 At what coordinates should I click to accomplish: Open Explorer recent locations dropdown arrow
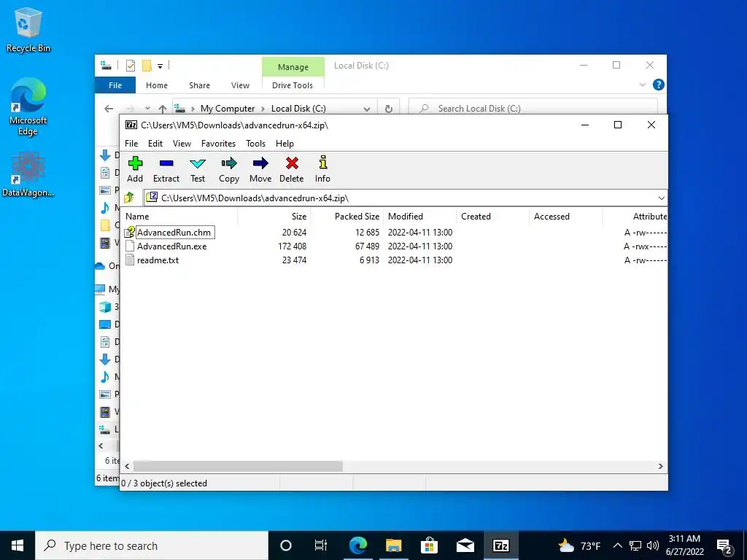pyautogui.click(x=147, y=109)
